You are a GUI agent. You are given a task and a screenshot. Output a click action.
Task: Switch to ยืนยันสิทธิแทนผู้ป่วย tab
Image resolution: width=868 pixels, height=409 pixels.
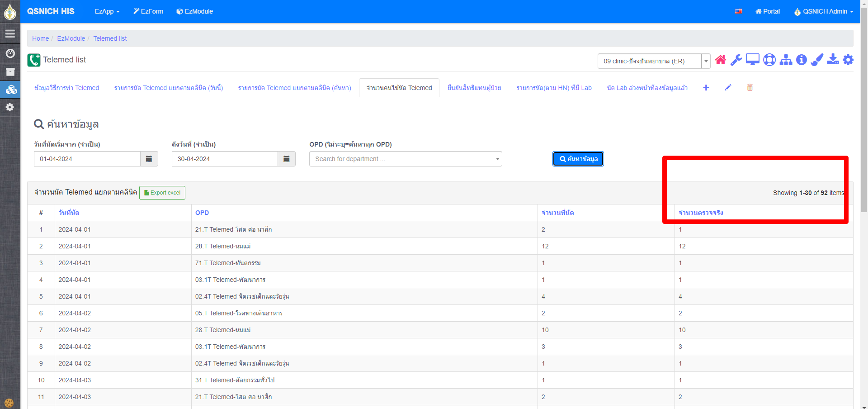click(474, 88)
